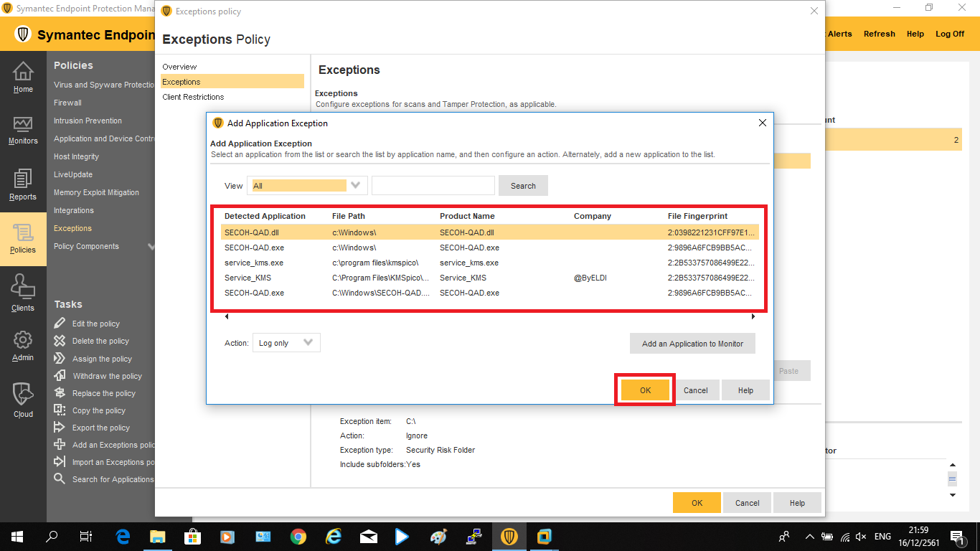
Task: Click the Edit the policy pencil icon
Action: 60,324
